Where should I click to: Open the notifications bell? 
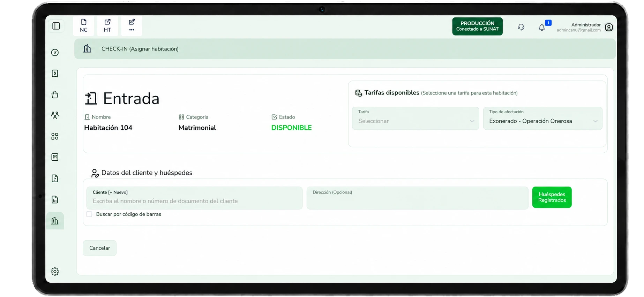(x=541, y=28)
